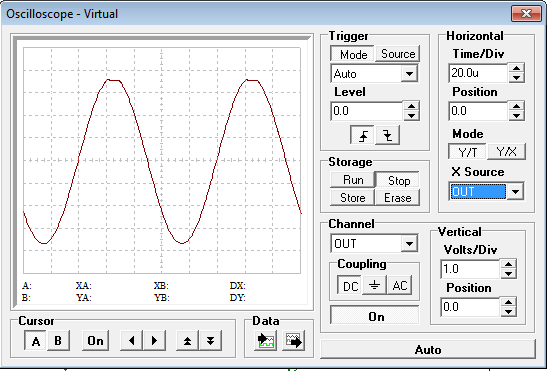547x371 pixels.
Task: Jump cursor to lower peak icon
Action: [210, 340]
